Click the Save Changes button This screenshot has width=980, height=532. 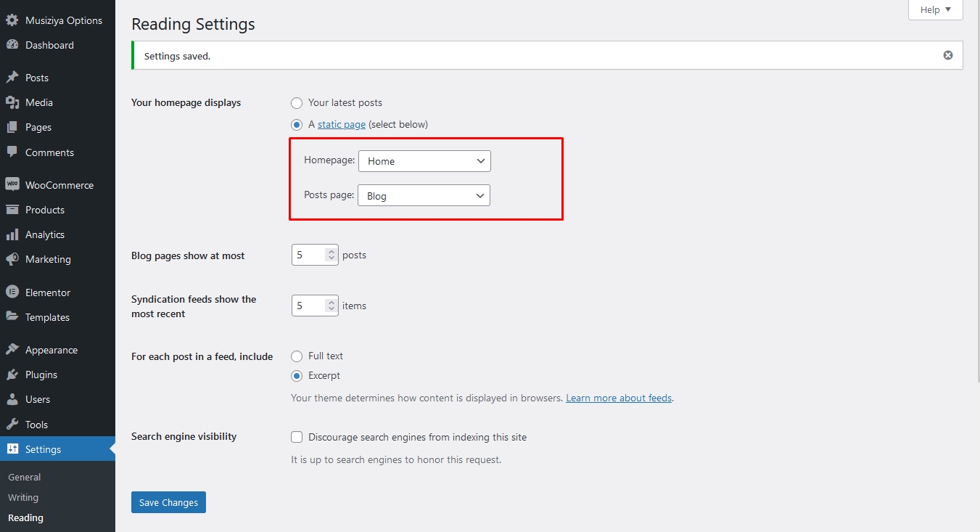[x=168, y=502]
